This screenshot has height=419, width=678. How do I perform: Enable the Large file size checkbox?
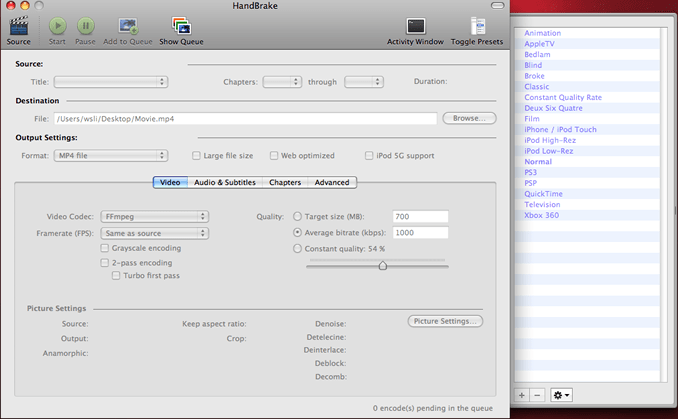(x=196, y=156)
